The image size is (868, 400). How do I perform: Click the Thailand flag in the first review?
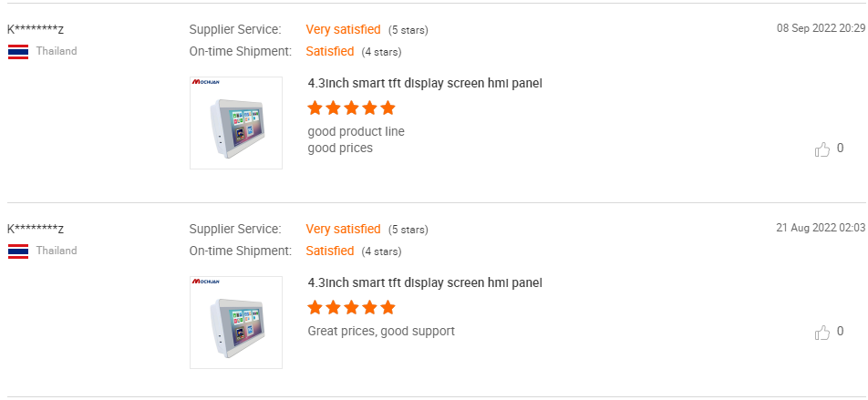18,52
